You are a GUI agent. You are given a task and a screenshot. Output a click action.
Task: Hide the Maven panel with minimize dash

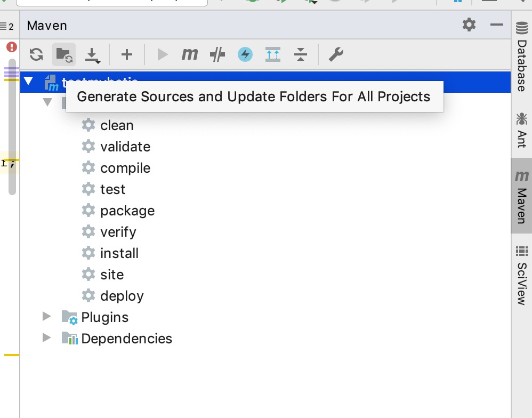tap(497, 25)
